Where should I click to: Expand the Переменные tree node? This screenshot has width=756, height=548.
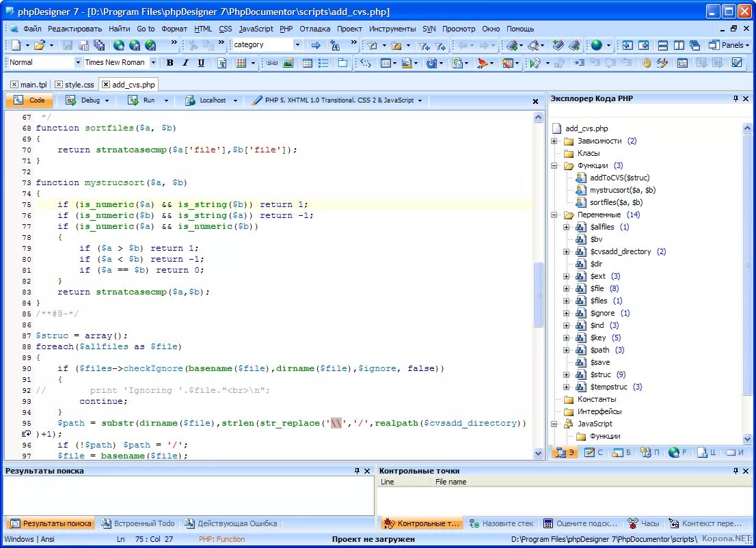[554, 214]
